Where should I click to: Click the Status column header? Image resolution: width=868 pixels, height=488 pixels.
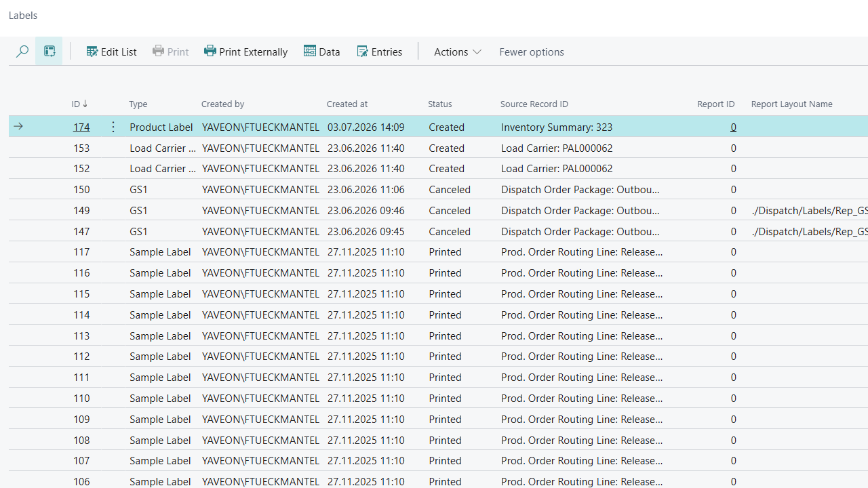coord(440,104)
